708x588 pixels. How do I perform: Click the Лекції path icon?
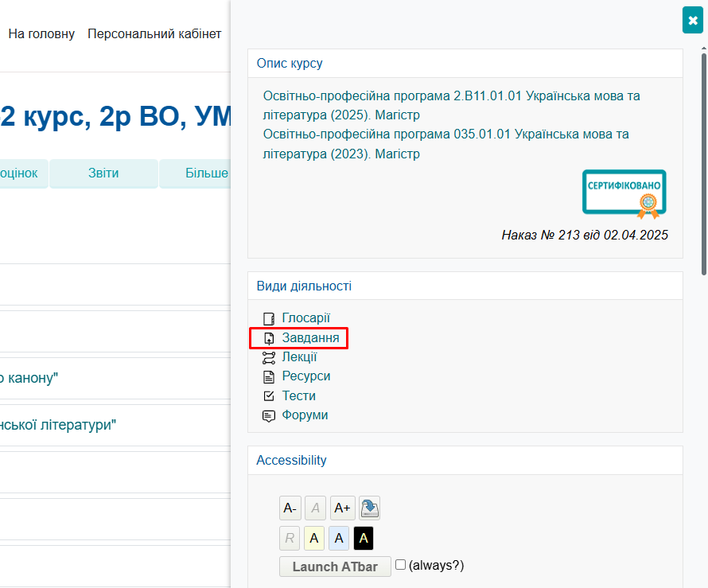pyautogui.click(x=268, y=357)
